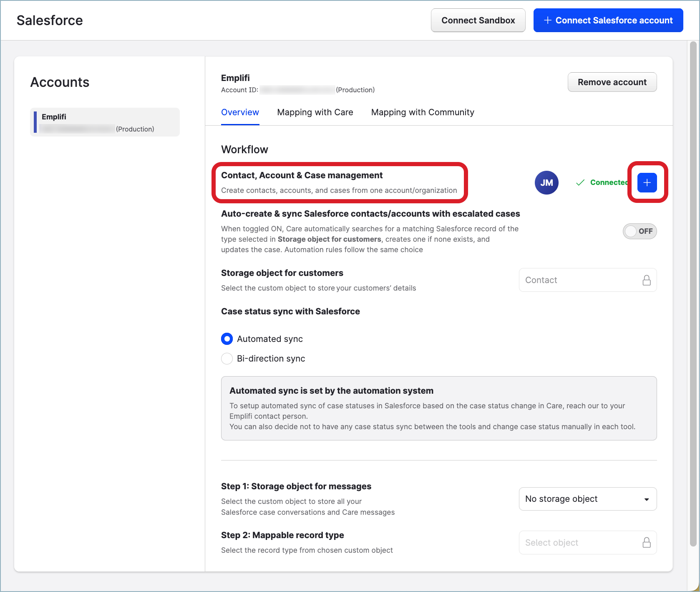Click the green Connected checkmark icon
The height and width of the screenshot is (592, 700).
(x=580, y=182)
